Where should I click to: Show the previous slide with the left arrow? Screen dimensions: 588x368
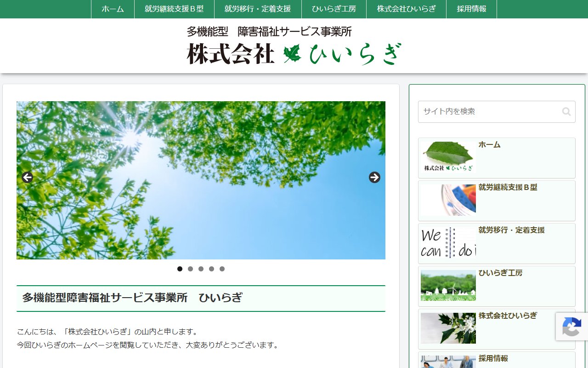pyautogui.click(x=27, y=177)
